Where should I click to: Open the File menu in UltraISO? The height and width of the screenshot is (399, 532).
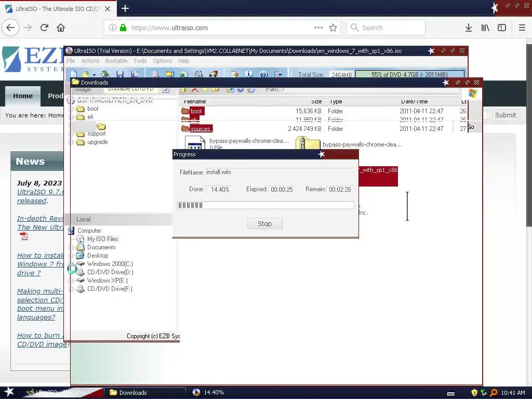[x=71, y=61]
